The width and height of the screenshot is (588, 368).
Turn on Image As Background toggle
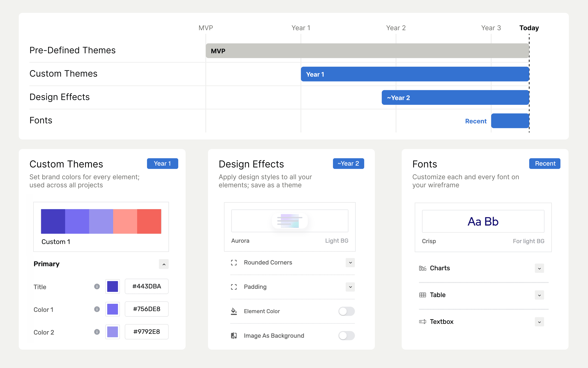[x=347, y=336]
